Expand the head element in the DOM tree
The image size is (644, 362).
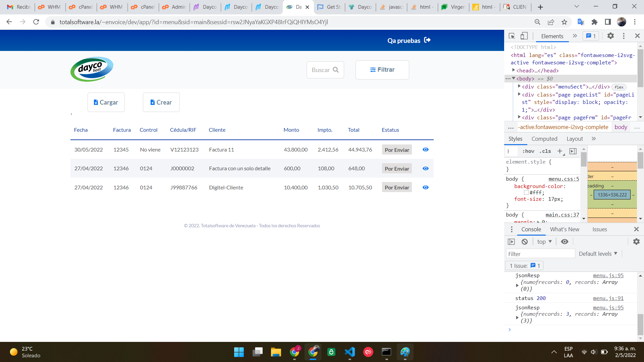[x=514, y=70]
